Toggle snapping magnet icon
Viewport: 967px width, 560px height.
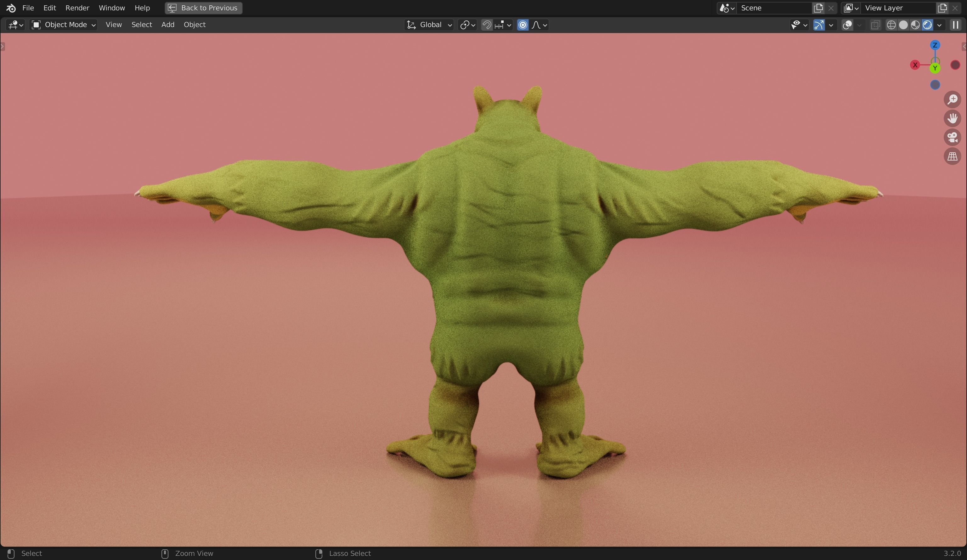tap(487, 25)
